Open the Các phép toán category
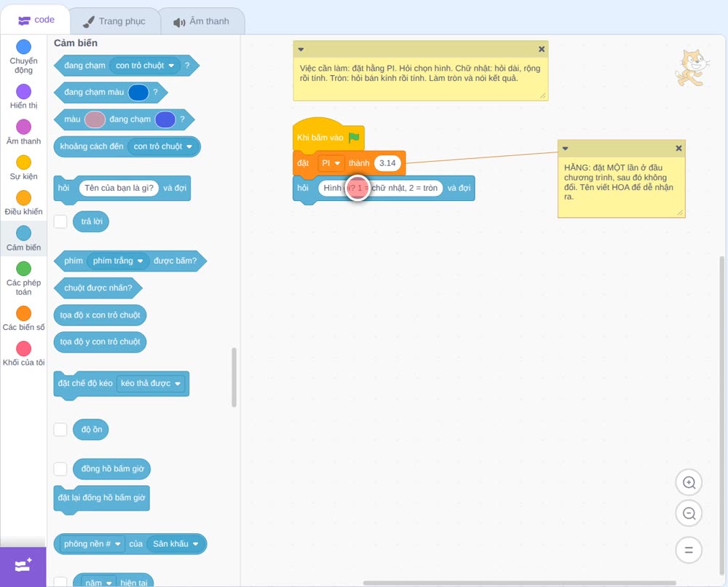This screenshot has height=587, width=728. coord(24,279)
